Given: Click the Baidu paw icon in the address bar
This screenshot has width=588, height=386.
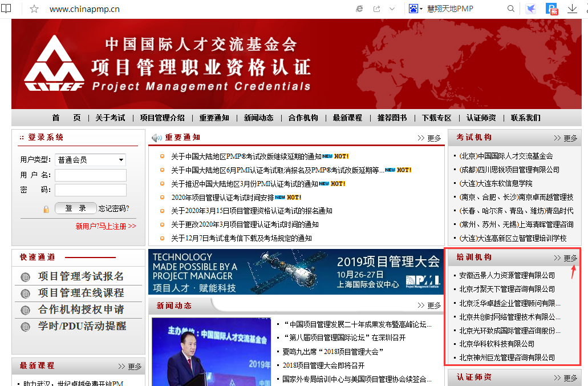Looking at the screenshot, I should 412,9.
